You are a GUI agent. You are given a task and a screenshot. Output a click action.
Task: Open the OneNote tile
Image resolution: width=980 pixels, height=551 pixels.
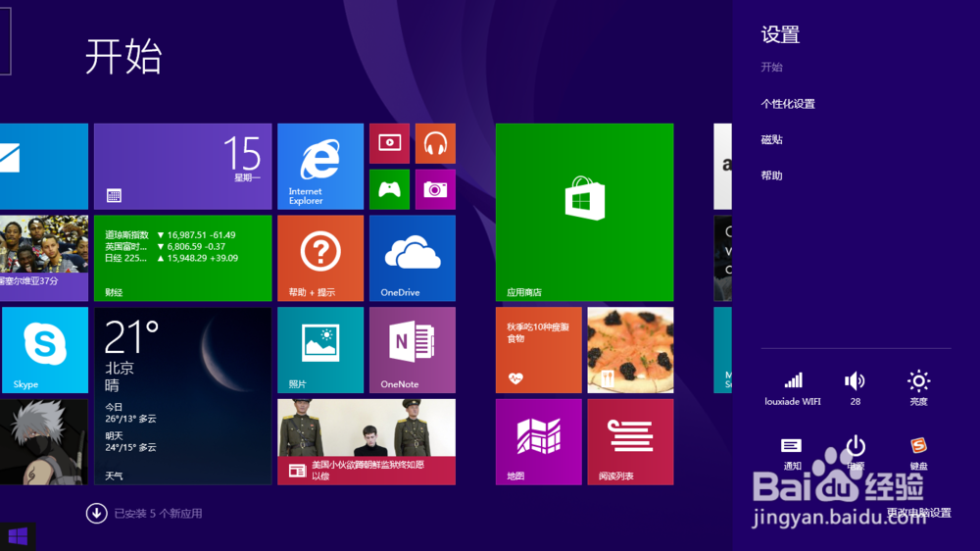pyautogui.click(x=413, y=350)
